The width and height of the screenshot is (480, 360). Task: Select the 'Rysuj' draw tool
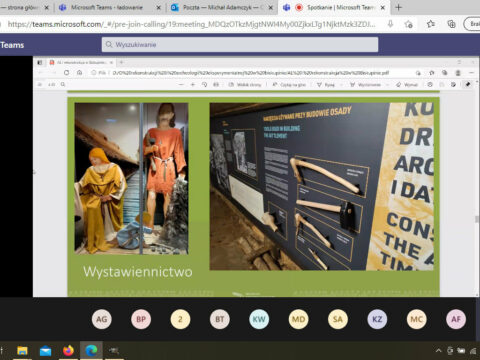pos(326,85)
